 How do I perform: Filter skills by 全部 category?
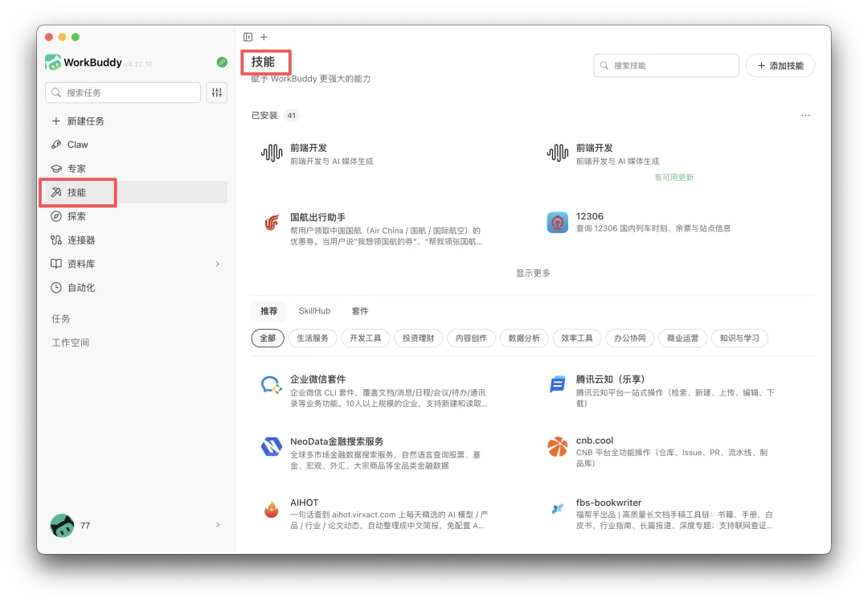(268, 338)
